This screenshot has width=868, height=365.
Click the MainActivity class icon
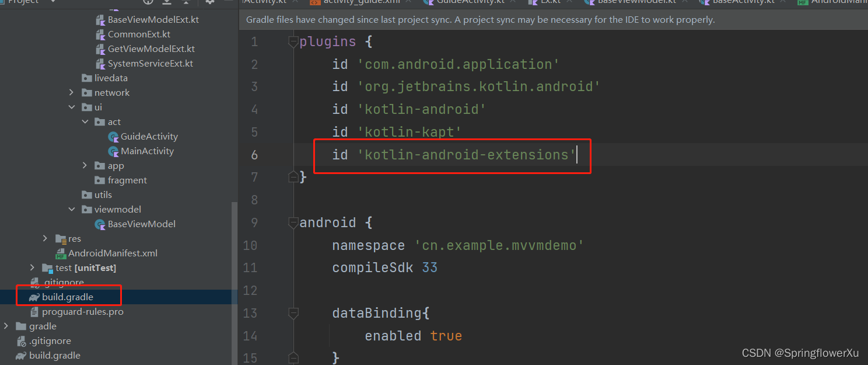coord(113,151)
